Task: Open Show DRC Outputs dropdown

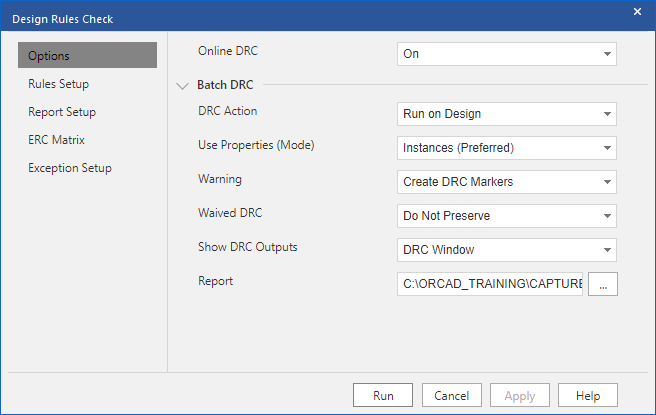Action: click(x=507, y=250)
